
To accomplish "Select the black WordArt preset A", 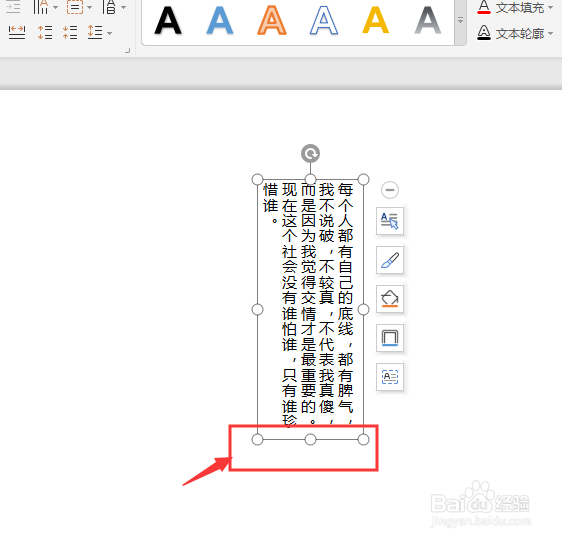I will [168, 21].
